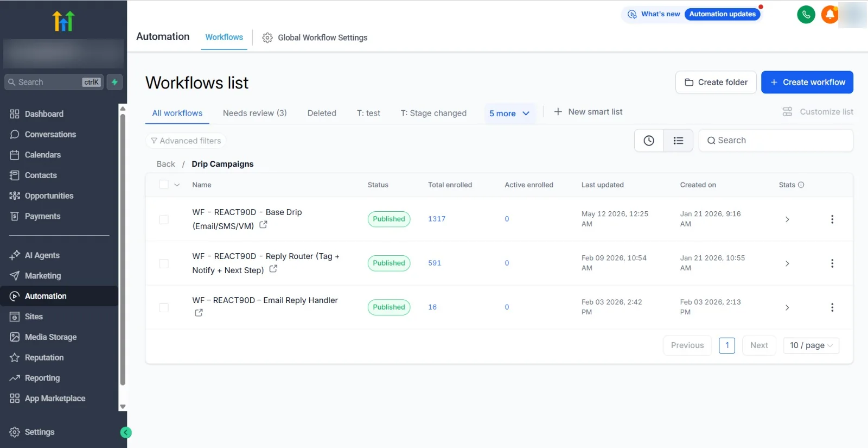Click the Stats info icon
868x448 pixels.
pyautogui.click(x=801, y=185)
